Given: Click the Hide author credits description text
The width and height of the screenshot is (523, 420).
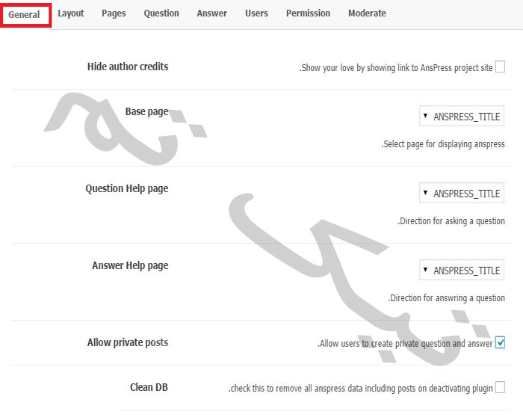Looking at the screenshot, I should point(396,67).
